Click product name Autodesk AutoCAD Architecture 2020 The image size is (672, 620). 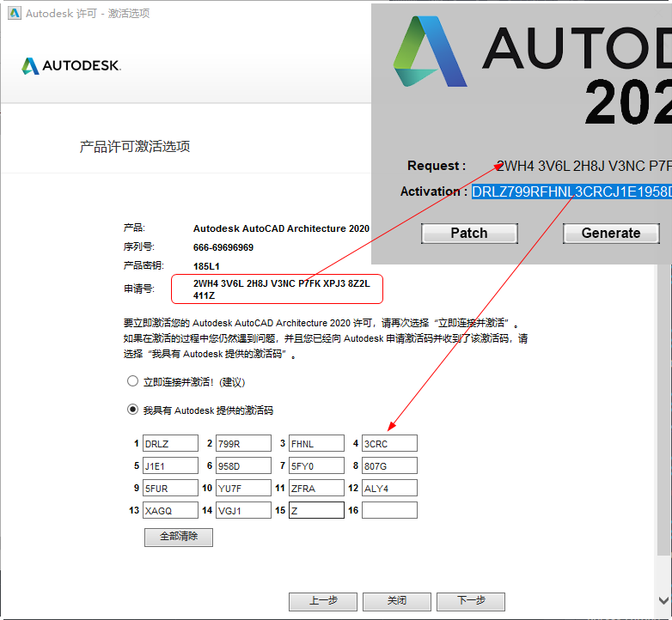click(281, 228)
